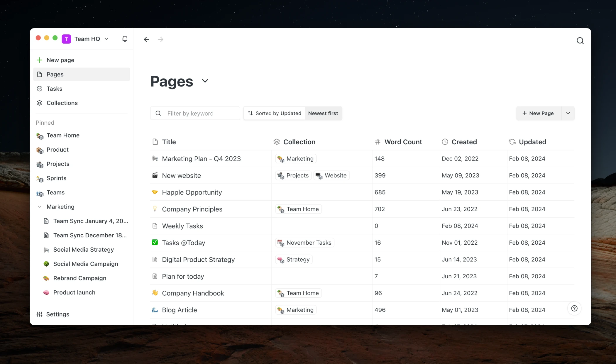Image resolution: width=616 pixels, height=364 pixels.
Task: Open Collections from the sidebar icon
Action: [x=40, y=103]
